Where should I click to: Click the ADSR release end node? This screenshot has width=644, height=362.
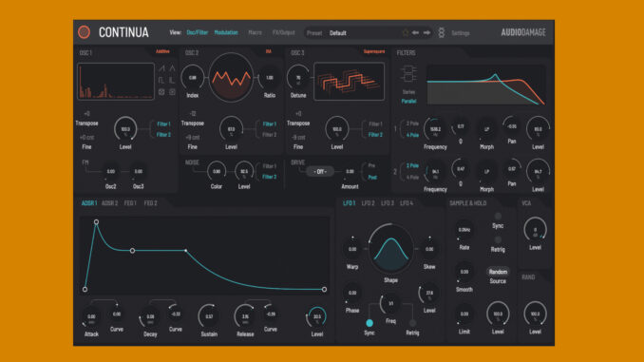(324, 289)
